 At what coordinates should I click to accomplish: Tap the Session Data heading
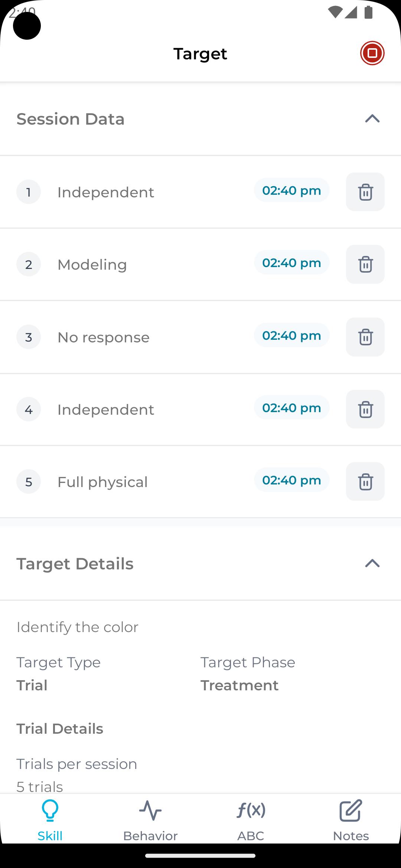71,119
